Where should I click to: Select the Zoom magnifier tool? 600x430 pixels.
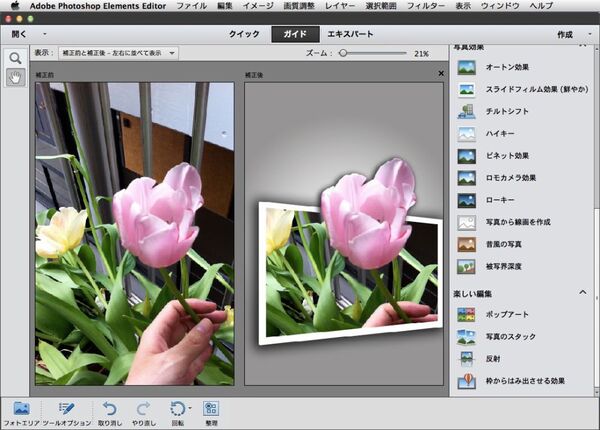[15, 58]
